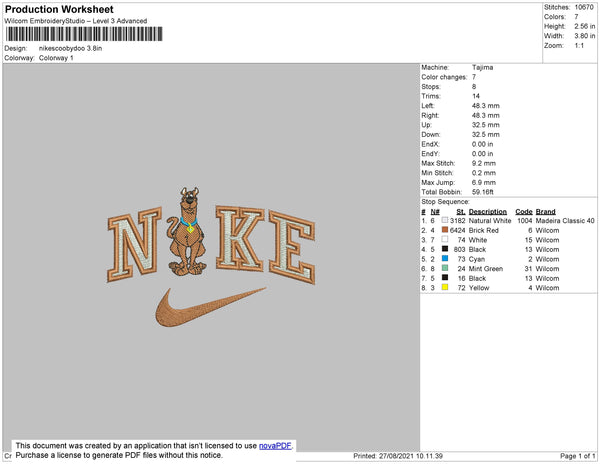Select the White swatch with 74 stitches
This screenshot has height=464, width=600.
445,239
